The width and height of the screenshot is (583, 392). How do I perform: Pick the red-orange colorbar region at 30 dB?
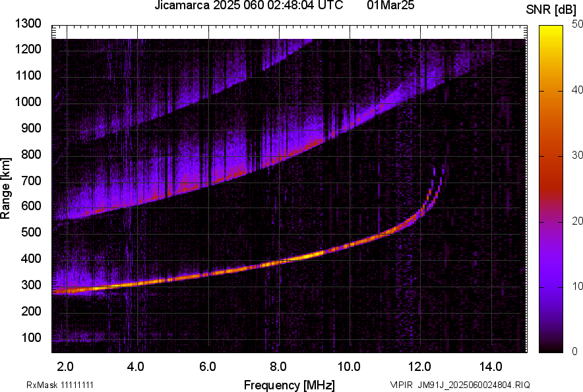click(x=551, y=156)
